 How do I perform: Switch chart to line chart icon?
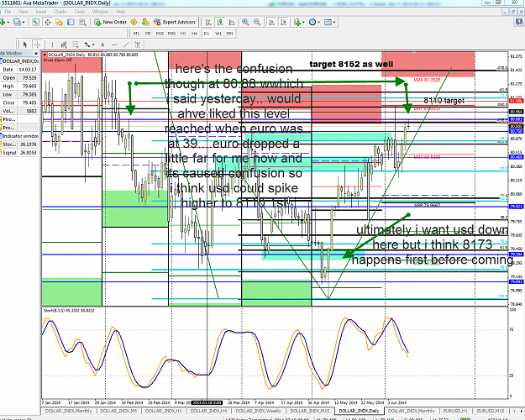[232, 22]
